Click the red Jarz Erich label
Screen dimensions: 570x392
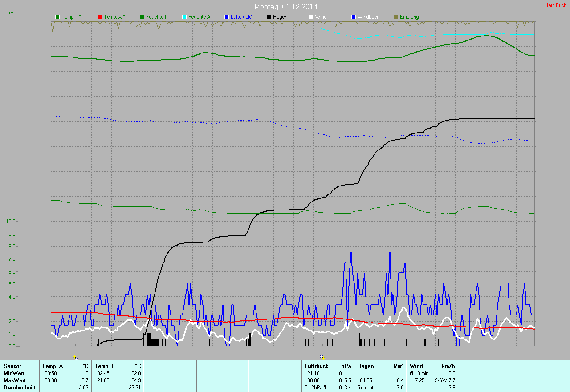(x=556, y=5)
